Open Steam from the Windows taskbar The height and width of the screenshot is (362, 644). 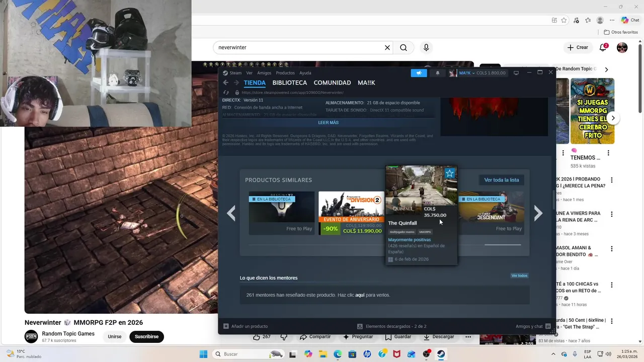pyautogui.click(x=441, y=354)
